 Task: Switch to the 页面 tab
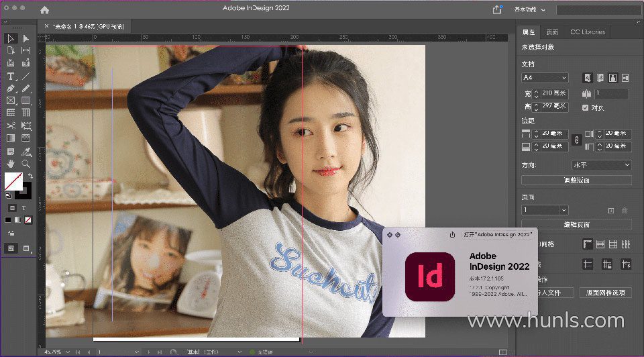pos(551,32)
